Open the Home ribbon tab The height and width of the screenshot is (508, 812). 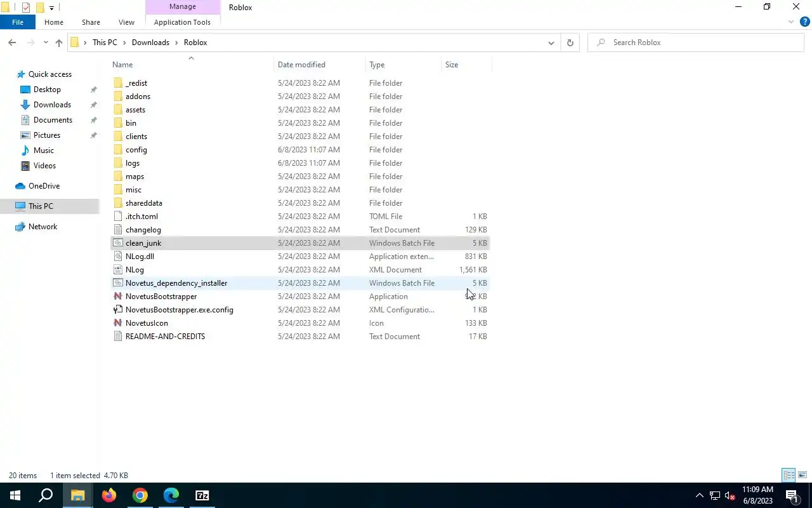[x=54, y=22]
